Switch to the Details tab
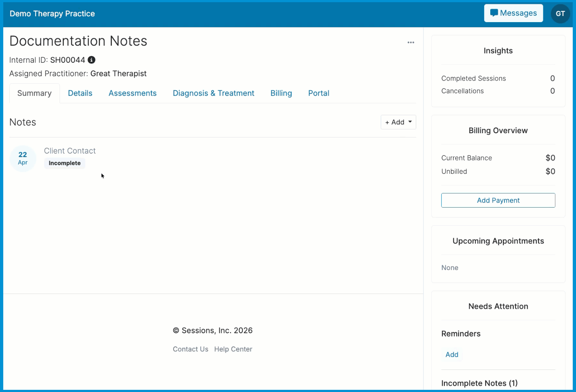 80,93
